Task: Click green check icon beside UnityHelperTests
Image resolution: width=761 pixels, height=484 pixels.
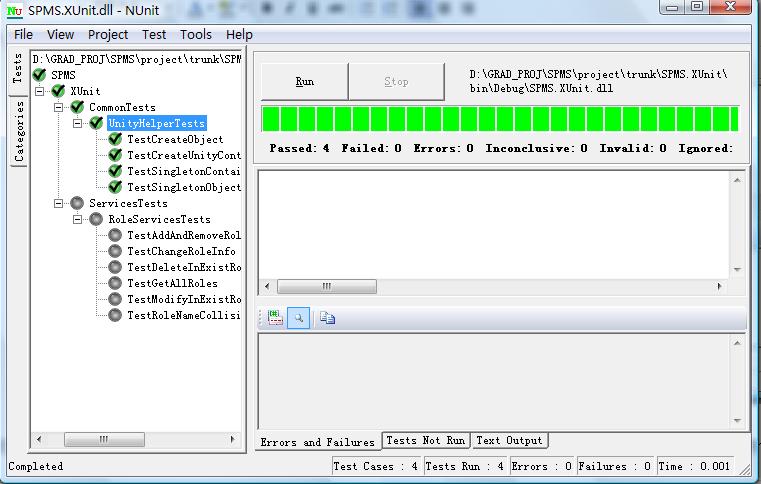Action: [x=96, y=123]
